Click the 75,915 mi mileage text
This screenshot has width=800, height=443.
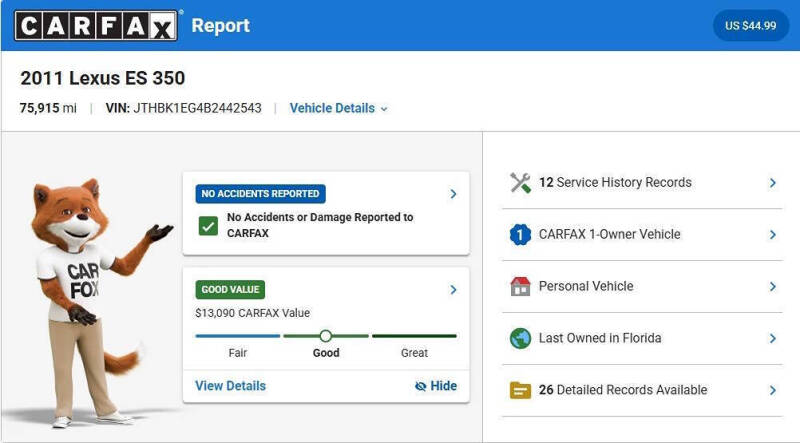click(x=48, y=108)
